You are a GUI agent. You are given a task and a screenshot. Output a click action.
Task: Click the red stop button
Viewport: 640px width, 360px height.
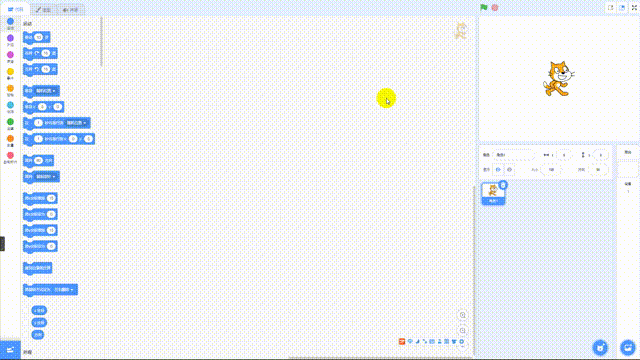point(495,7)
